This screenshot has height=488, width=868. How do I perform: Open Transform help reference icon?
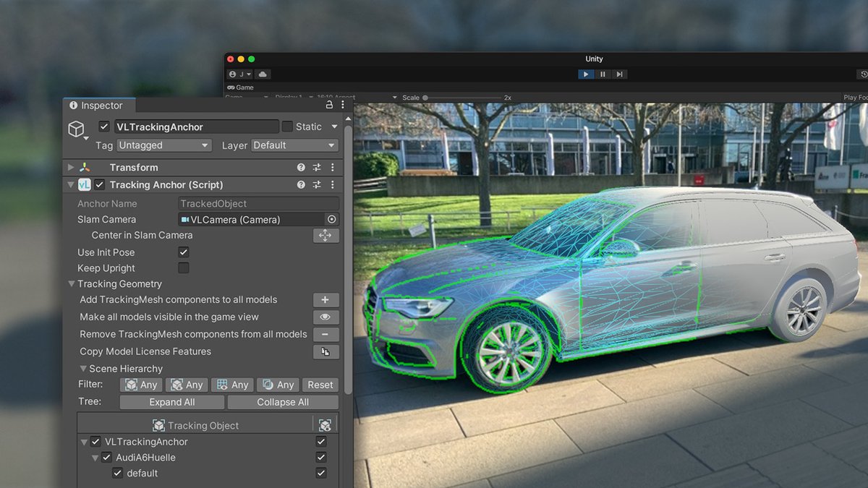[301, 168]
